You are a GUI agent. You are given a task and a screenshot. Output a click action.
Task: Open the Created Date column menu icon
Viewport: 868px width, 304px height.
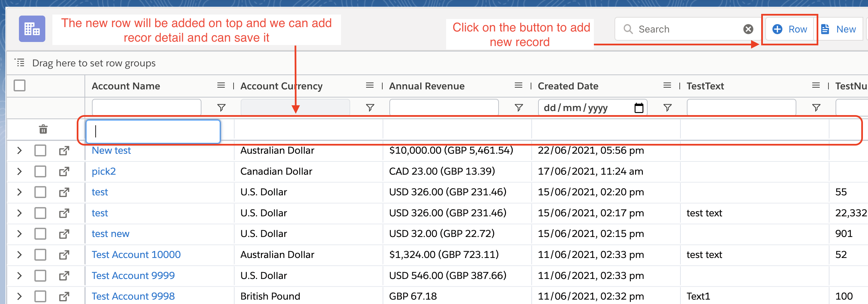[667, 86]
